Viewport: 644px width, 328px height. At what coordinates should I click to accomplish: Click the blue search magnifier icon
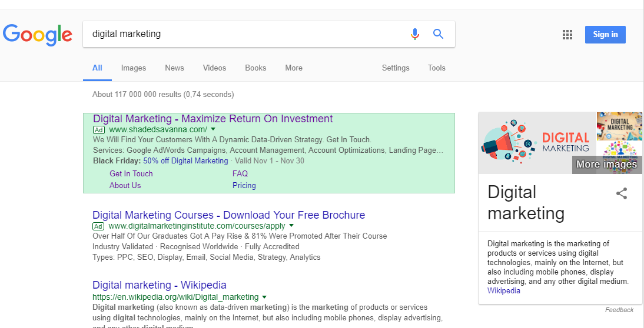coord(438,34)
